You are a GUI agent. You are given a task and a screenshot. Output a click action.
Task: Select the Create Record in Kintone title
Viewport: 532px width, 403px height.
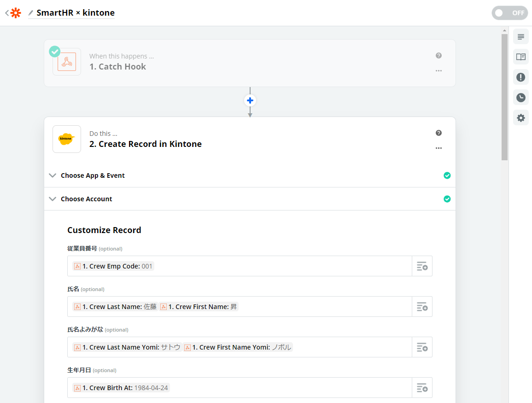click(x=145, y=144)
